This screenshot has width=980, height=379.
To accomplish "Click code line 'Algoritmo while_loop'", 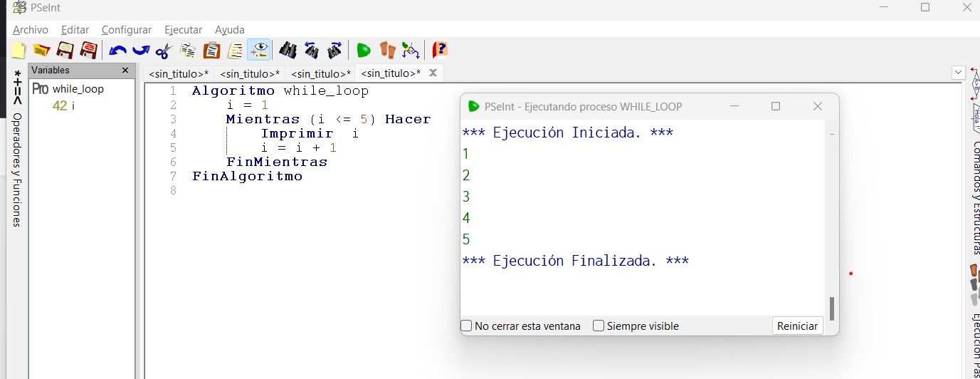I will pyautogui.click(x=280, y=91).
